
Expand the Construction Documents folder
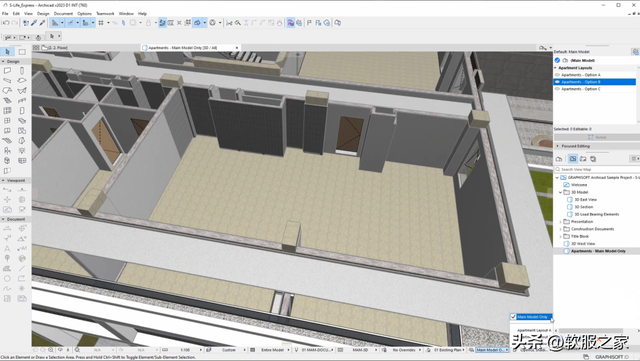(560, 229)
